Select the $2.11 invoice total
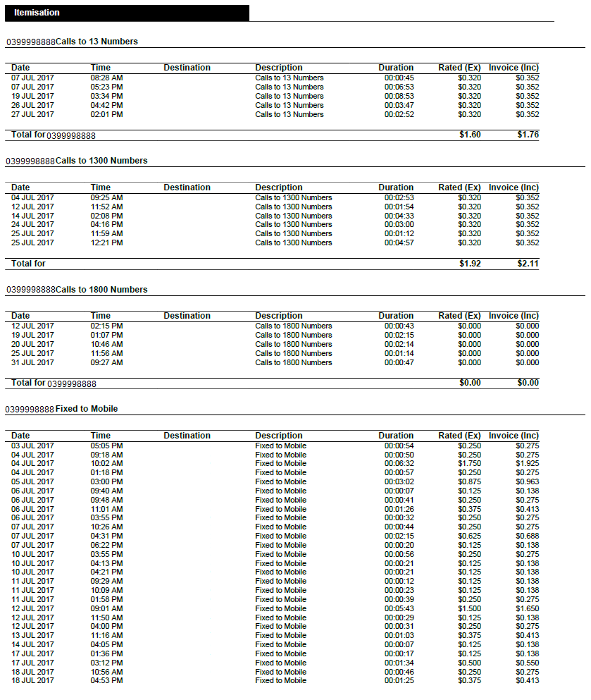The width and height of the screenshot is (591, 700). [528, 264]
